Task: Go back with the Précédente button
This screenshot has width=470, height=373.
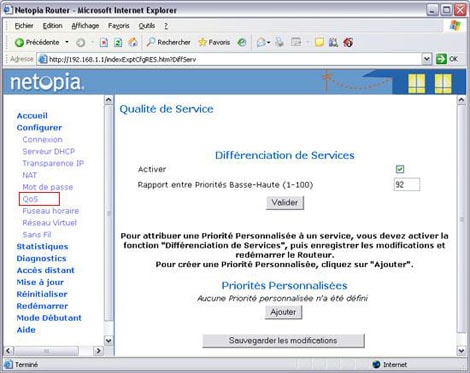Action: tap(37, 42)
